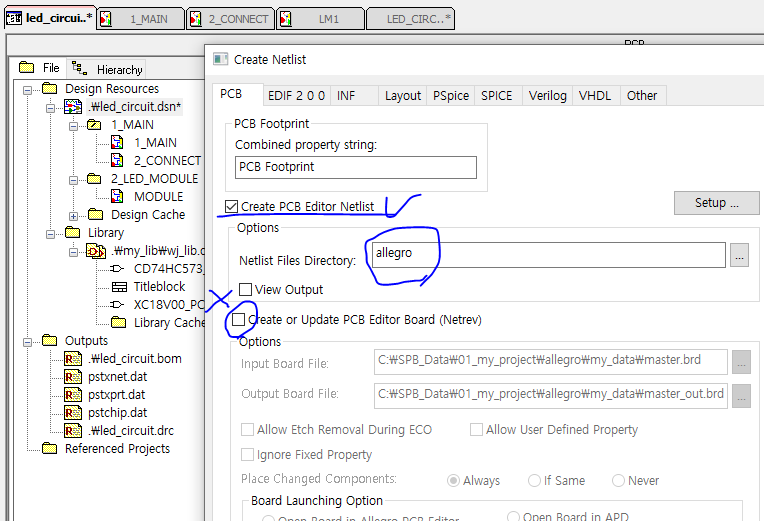
Task: Uncheck Create PCB Editor Netlist checkbox
Action: 231,207
